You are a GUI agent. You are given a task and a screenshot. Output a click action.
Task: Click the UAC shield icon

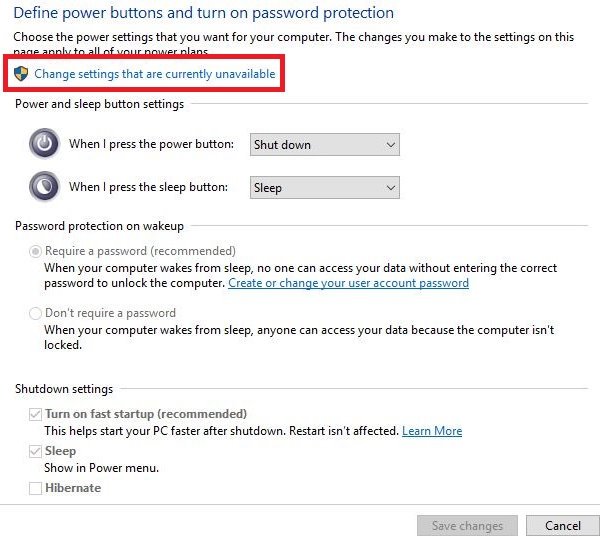click(21, 74)
